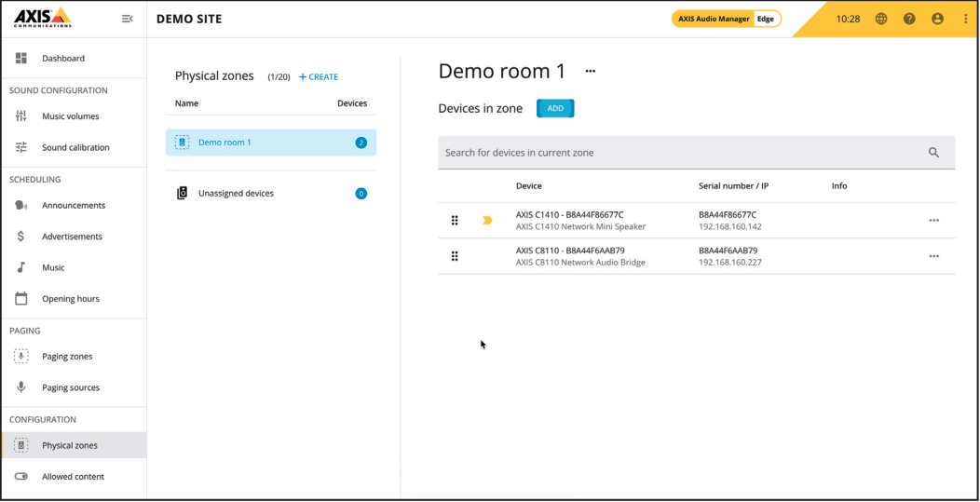Click the language globe icon

[x=881, y=19]
